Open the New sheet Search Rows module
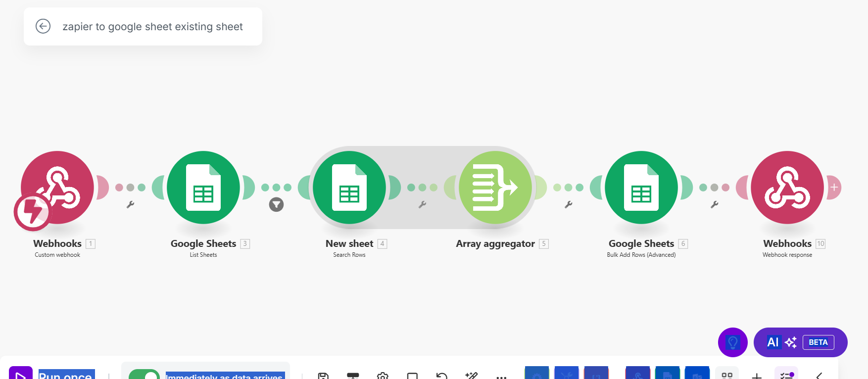The height and width of the screenshot is (379, 868). (x=349, y=188)
